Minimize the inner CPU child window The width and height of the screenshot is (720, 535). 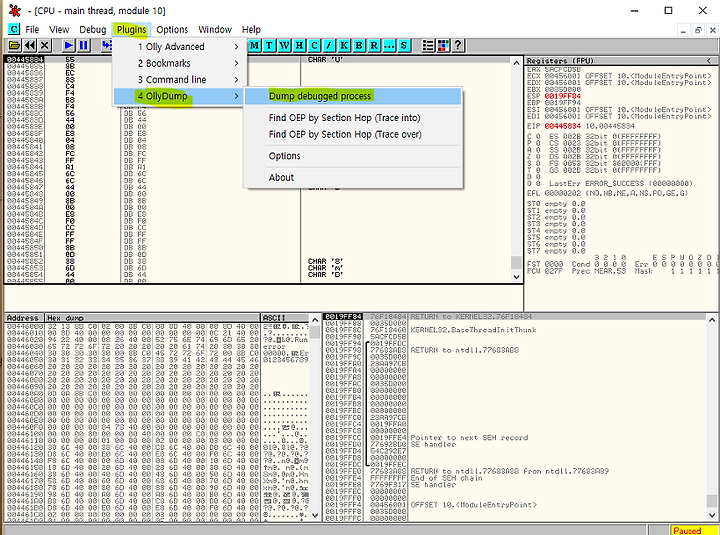tap(683, 31)
